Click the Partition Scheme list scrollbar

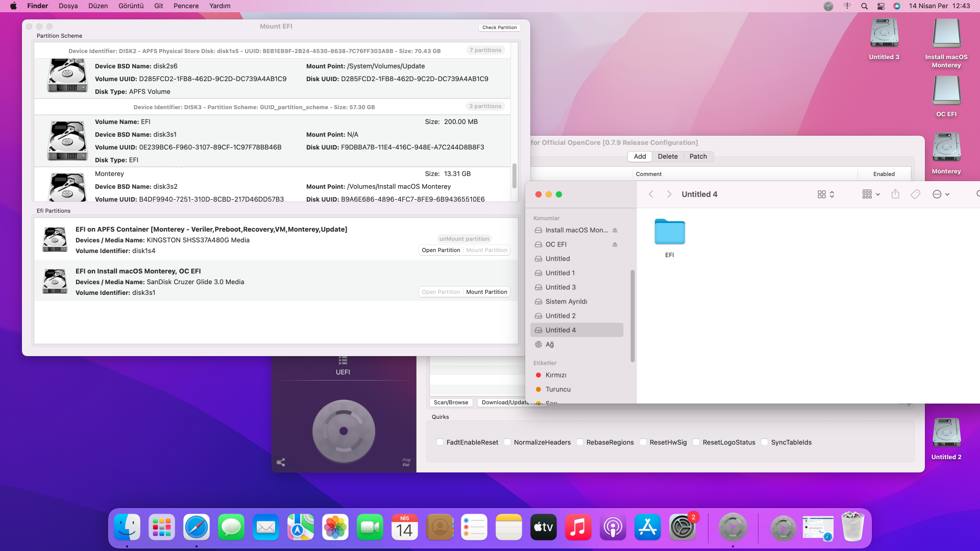click(x=514, y=175)
